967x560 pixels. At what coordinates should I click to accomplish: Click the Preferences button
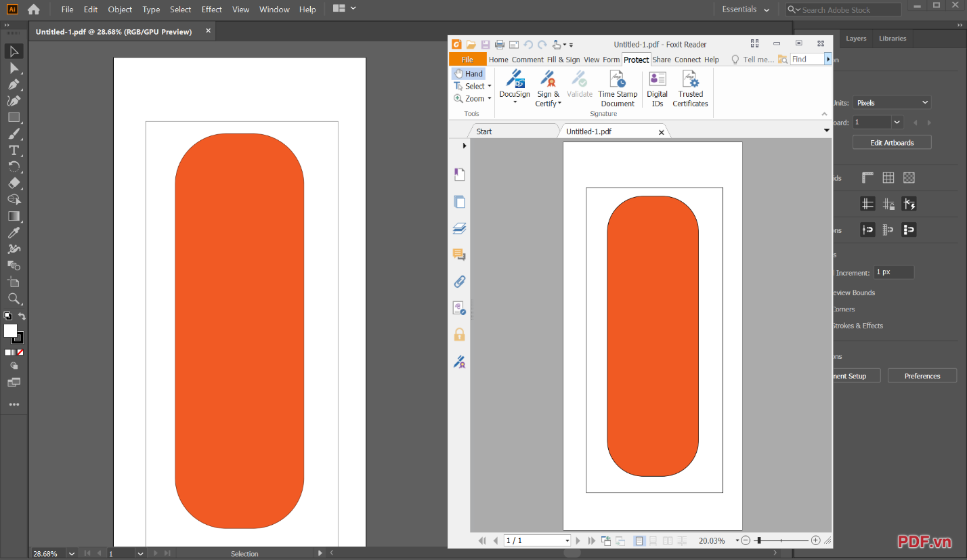922,376
